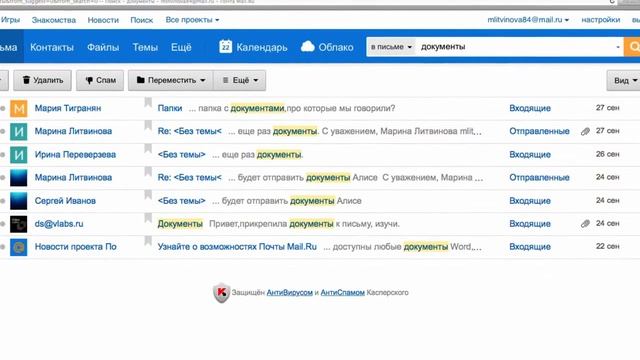The height and width of the screenshot is (360, 640).
Task: Click the date '22 сен'
Action: pos(607,247)
